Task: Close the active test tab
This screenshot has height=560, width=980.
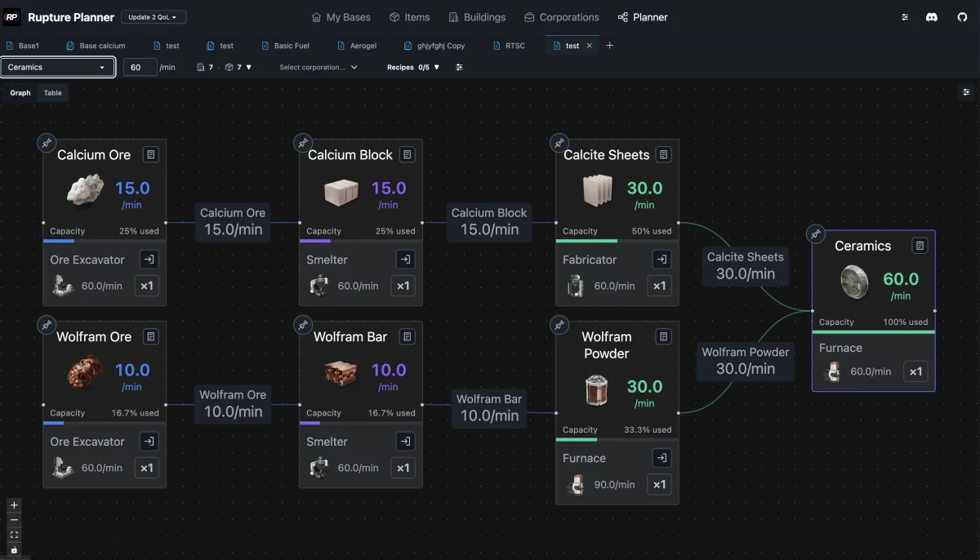Action: coord(590,46)
